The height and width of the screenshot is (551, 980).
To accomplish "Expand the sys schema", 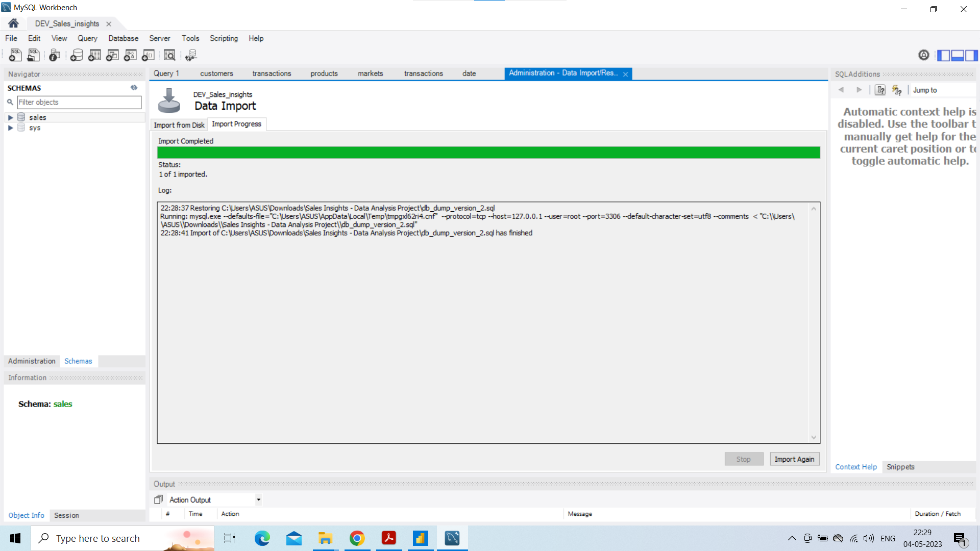I will pyautogui.click(x=11, y=128).
